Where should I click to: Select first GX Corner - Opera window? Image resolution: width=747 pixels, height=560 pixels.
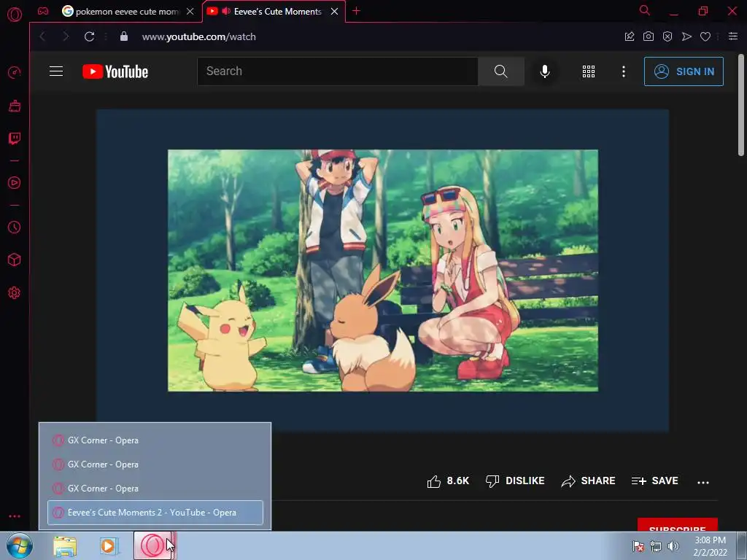[155, 440]
